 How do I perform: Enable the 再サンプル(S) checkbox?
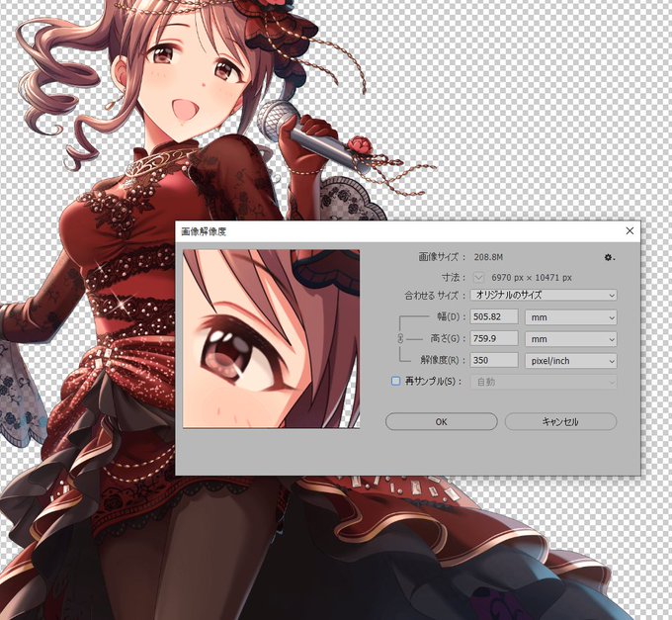395,381
